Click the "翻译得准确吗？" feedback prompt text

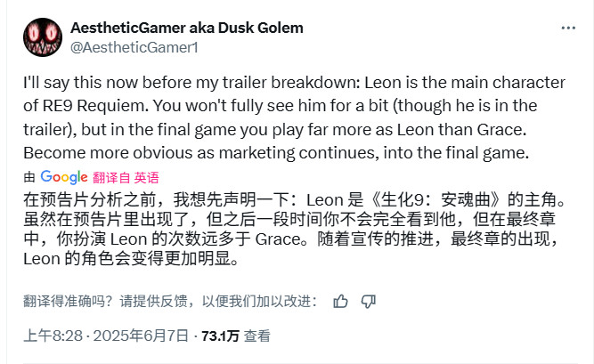click(68, 302)
